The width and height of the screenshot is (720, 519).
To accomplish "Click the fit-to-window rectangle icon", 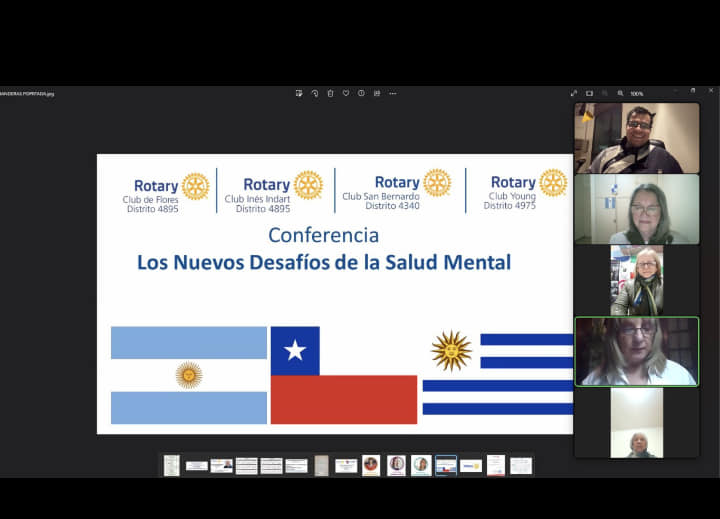I will pos(589,93).
